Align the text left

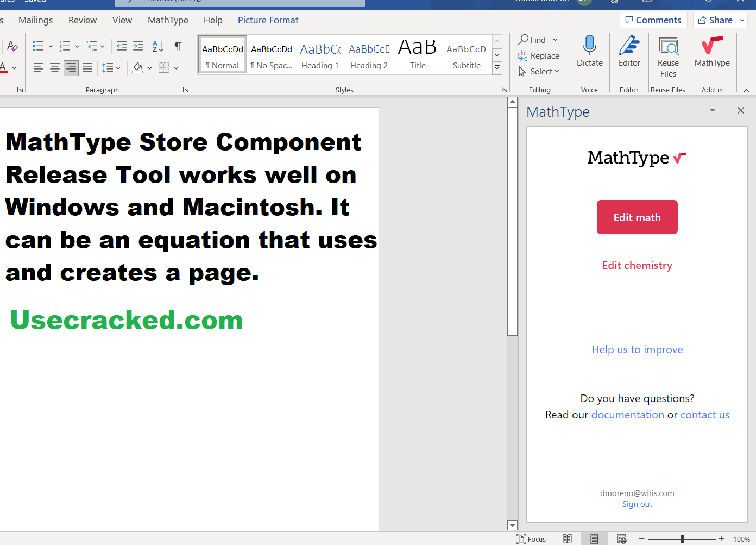39,68
